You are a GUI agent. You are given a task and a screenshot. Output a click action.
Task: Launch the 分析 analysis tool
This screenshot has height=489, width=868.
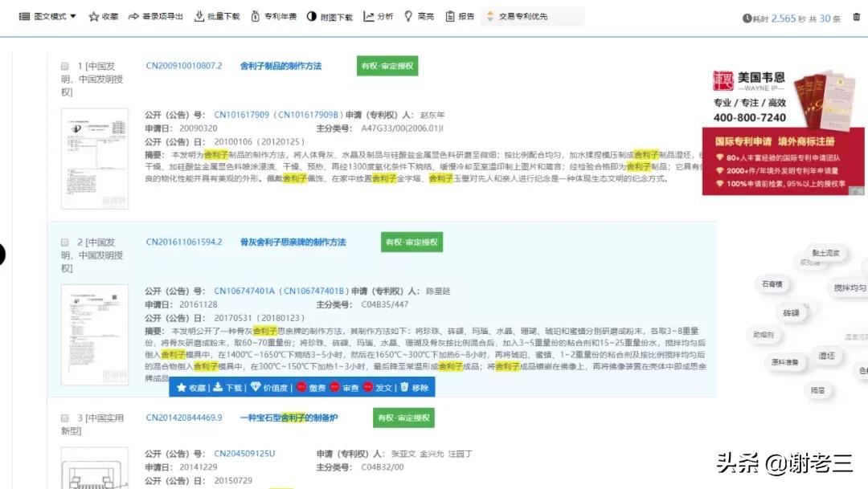pyautogui.click(x=378, y=16)
